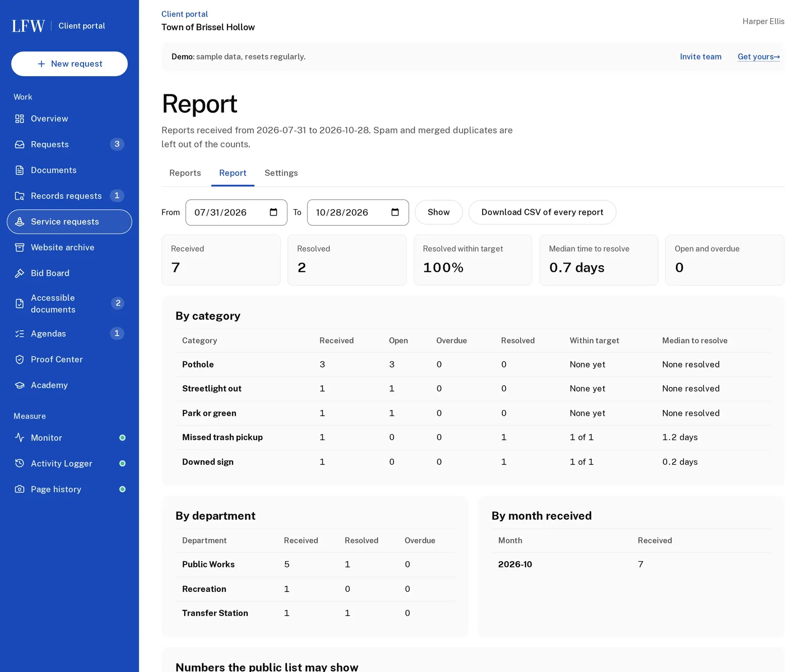Click the Streetlight out category label
This screenshot has height=672, width=807.
[x=212, y=389]
